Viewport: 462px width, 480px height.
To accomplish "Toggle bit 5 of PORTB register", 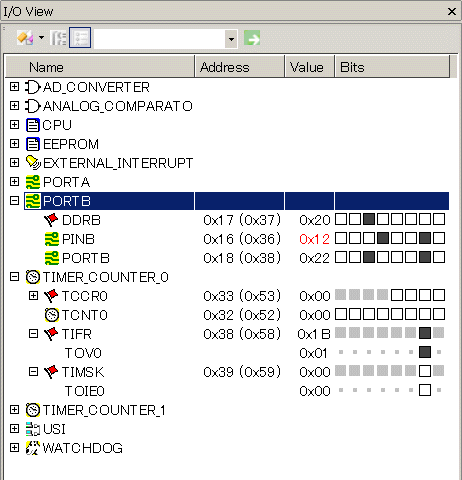I will tap(369, 257).
